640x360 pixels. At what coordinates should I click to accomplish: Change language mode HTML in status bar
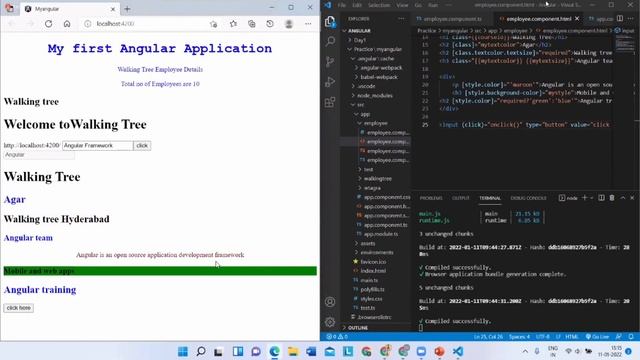click(572, 337)
